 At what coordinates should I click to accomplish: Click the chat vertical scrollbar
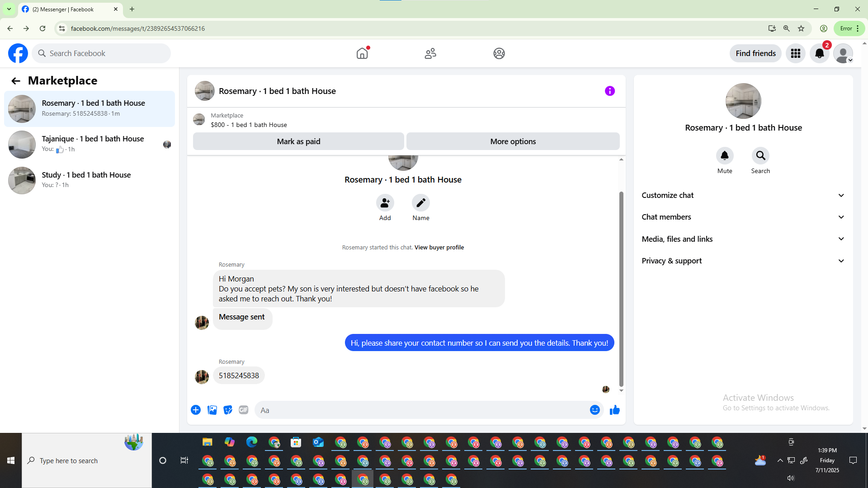point(621,289)
